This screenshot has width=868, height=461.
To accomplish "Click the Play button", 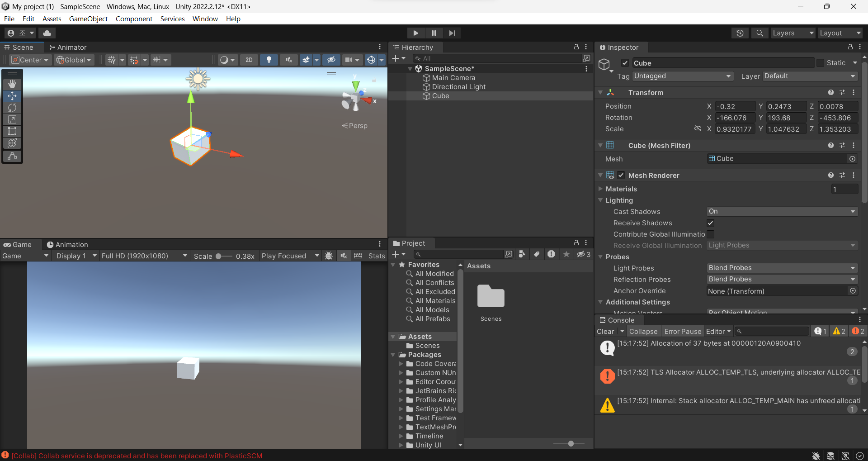I will [415, 33].
